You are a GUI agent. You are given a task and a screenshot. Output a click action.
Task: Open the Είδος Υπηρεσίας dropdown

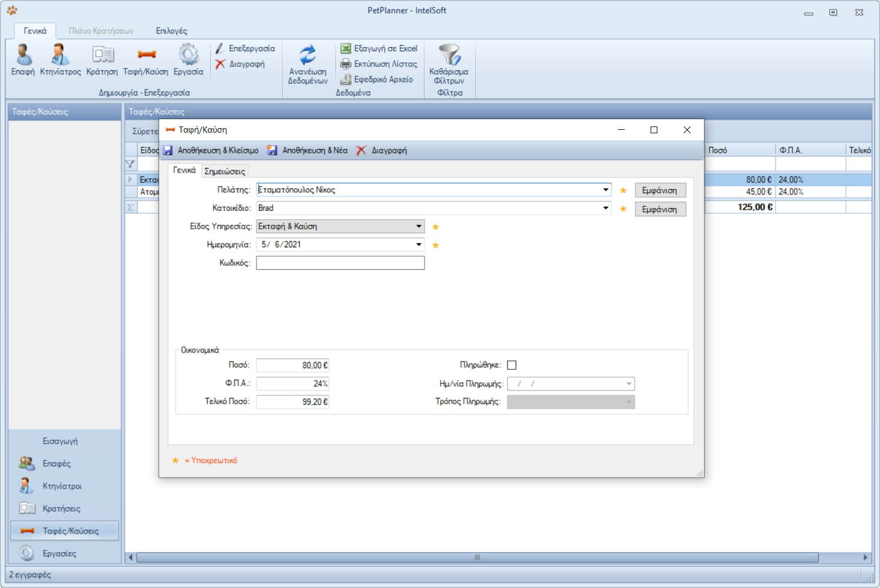418,227
